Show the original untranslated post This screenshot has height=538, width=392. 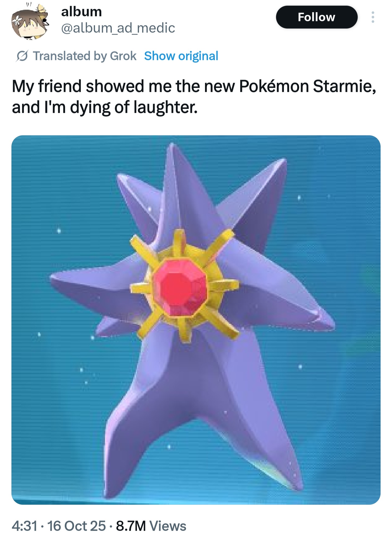pyautogui.click(x=181, y=56)
